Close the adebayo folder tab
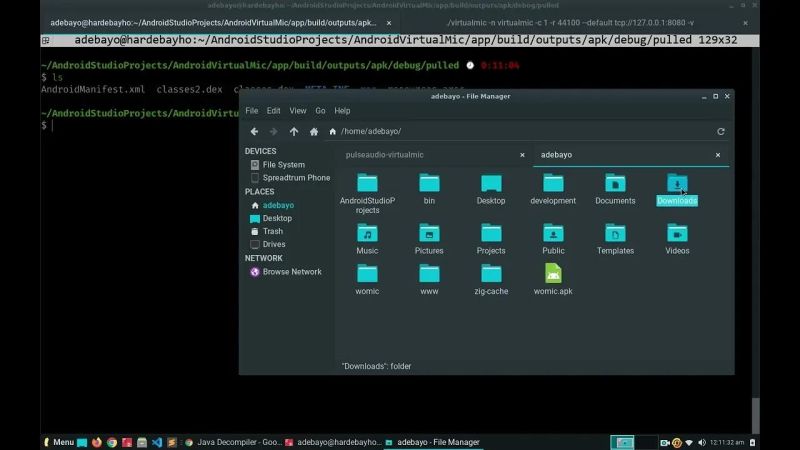The height and width of the screenshot is (450, 800). pyautogui.click(x=718, y=155)
